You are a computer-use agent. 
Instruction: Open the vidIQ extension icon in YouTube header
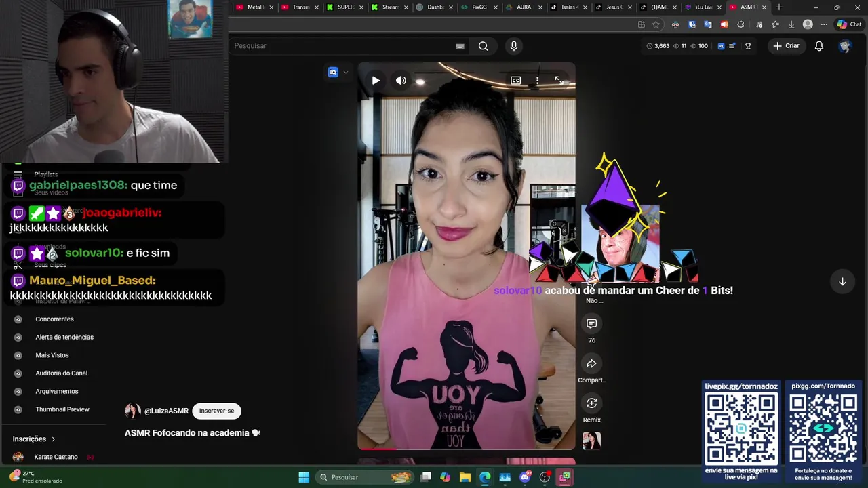point(721,46)
